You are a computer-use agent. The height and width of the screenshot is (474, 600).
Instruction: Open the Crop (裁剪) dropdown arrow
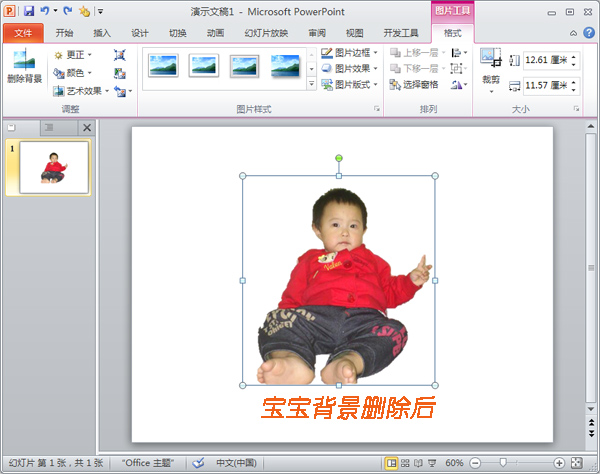(x=491, y=92)
